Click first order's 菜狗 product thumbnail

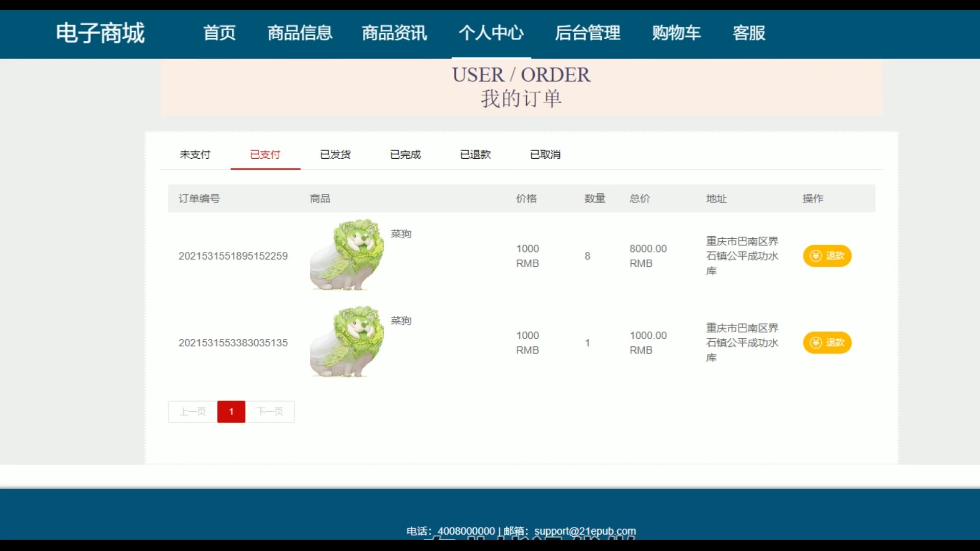pos(347,255)
